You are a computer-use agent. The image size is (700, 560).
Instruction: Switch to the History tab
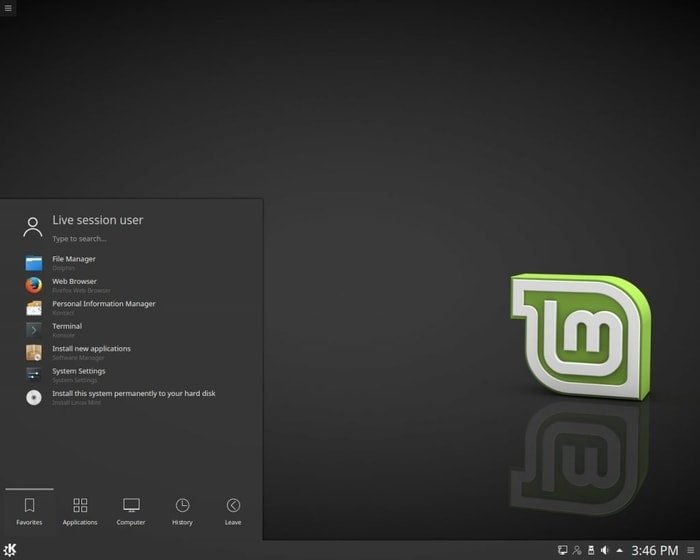click(x=182, y=512)
